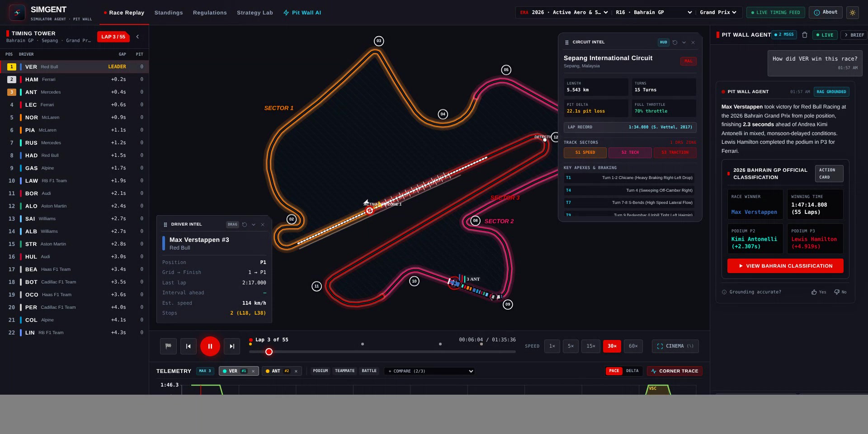This screenshot has height=434, width=868.
Task: Reset the Circuit Intel panel position
Action: 675,42
